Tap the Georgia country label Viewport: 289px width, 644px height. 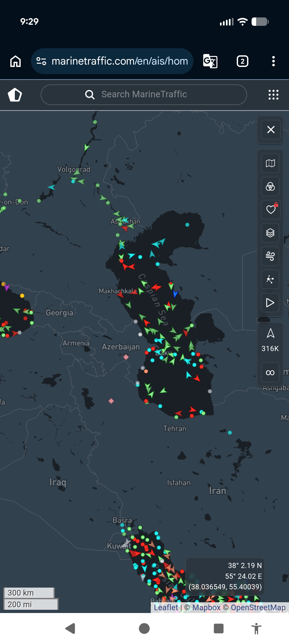59,313
